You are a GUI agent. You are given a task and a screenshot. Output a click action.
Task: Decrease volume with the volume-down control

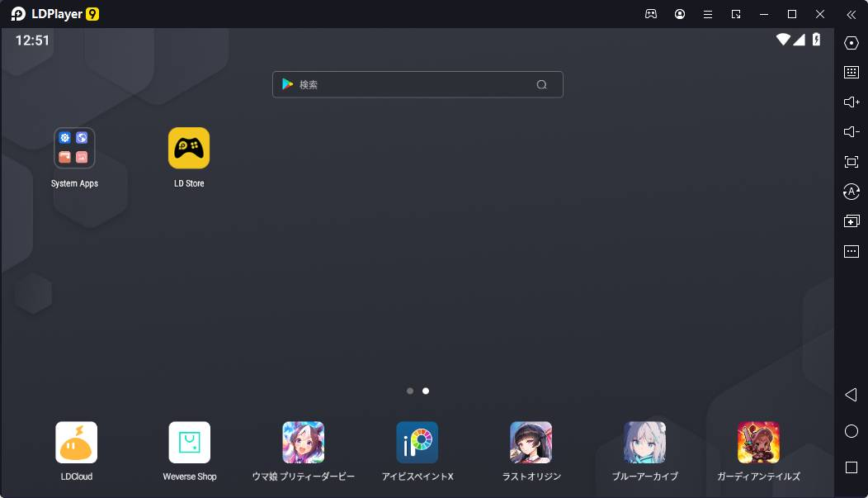(851, 131)
